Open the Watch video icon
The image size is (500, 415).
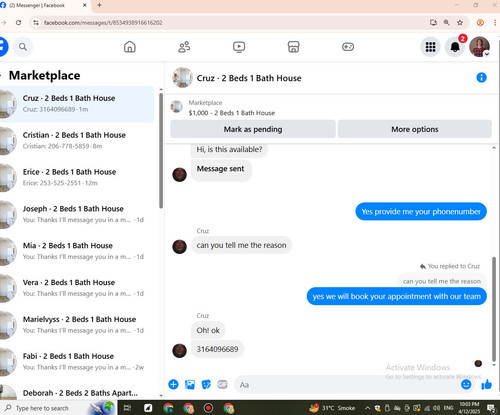239,47
